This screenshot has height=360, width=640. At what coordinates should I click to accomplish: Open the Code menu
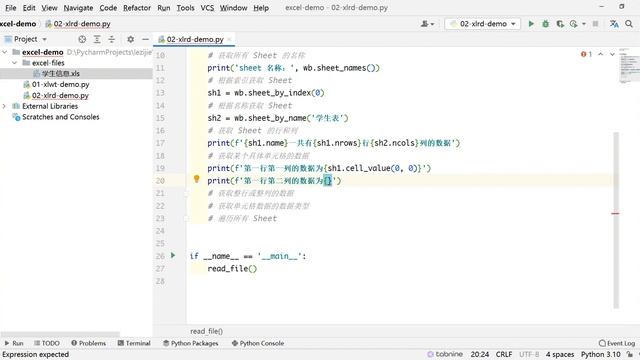108,8
